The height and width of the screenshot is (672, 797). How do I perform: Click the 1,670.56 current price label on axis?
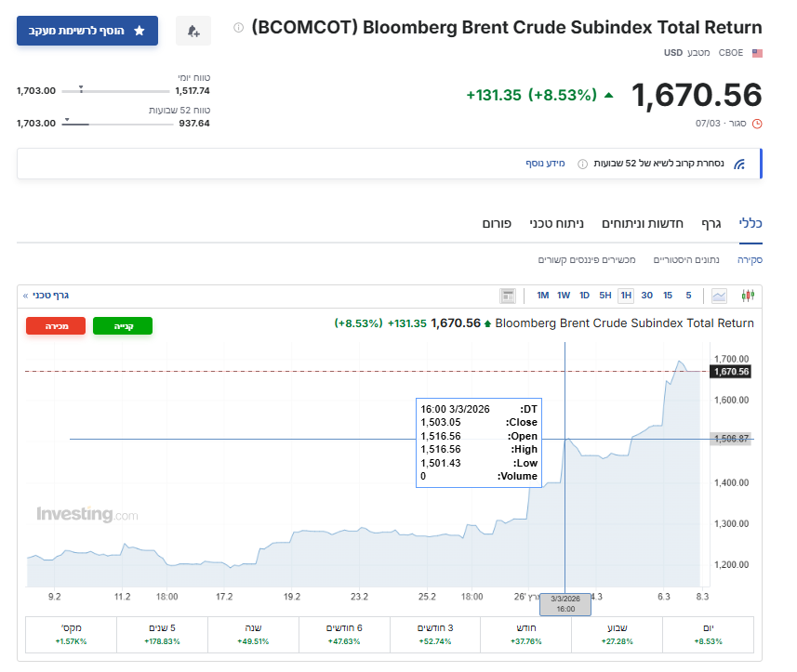coord(730,371)
